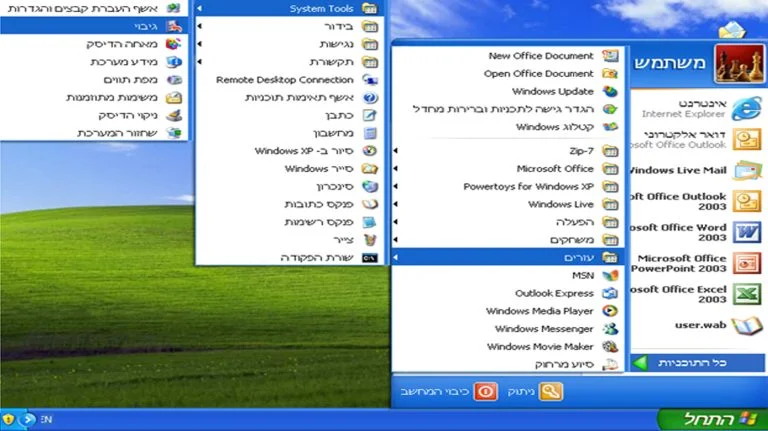Click the ניתוק log off button
Screen dimensions: 768x431
click(x=535, y=392)
